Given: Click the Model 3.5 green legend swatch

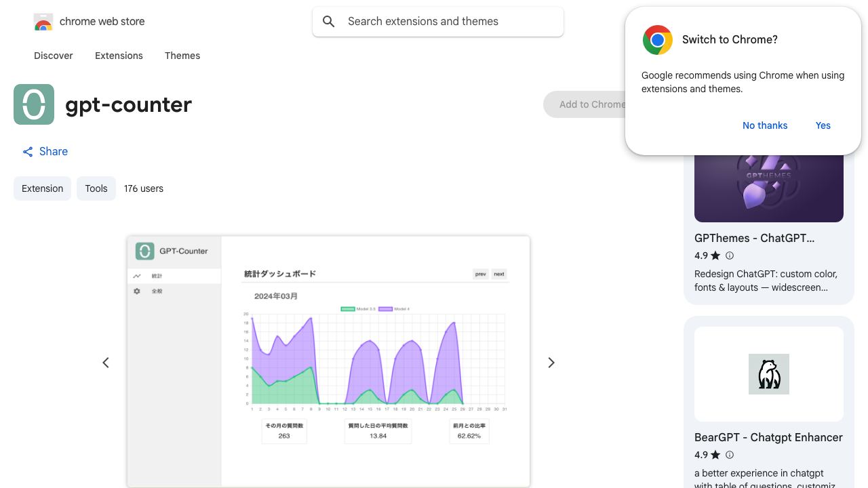Looking at the screenshot, I should click(347, 309).
